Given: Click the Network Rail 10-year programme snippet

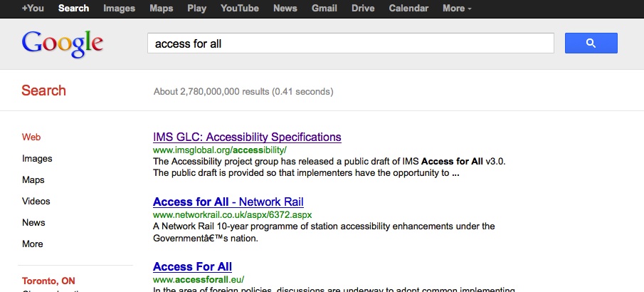Looking at the screenshot, I should pos(324,232).
